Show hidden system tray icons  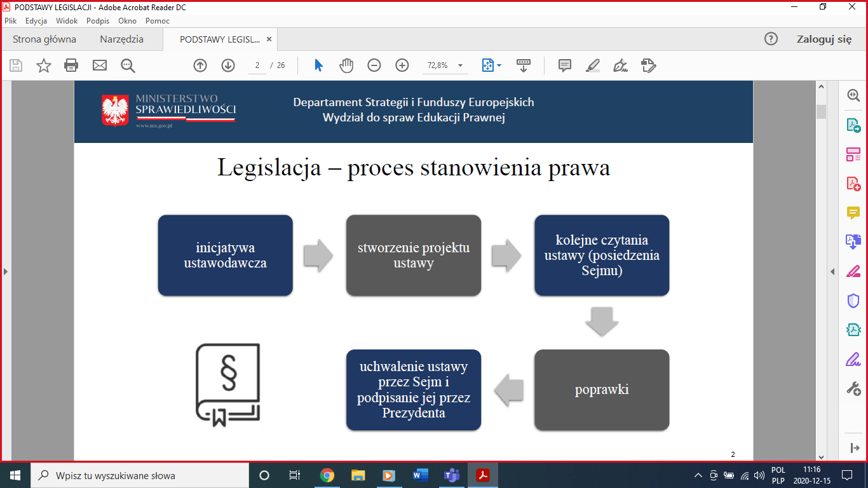point(698,475)
